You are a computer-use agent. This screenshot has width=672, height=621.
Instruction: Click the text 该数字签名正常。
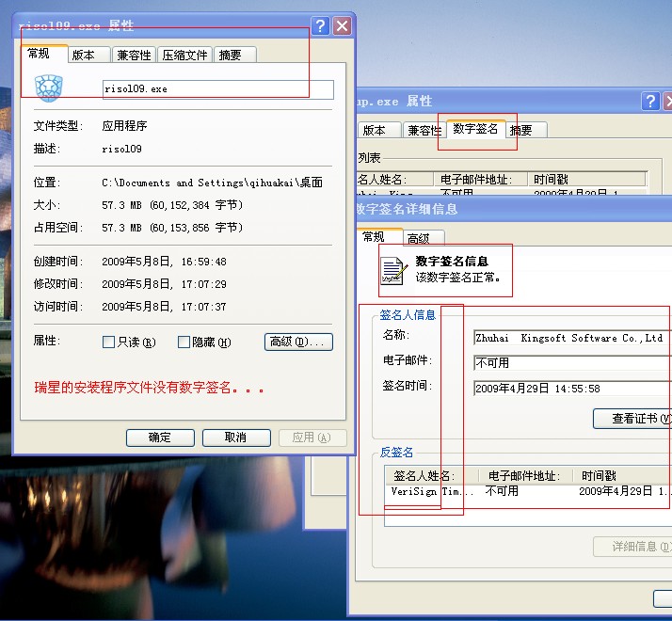click(x=457, y=278)
